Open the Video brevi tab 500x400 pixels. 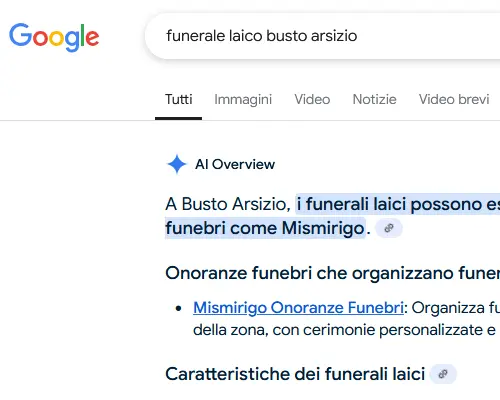coord(454,99)
